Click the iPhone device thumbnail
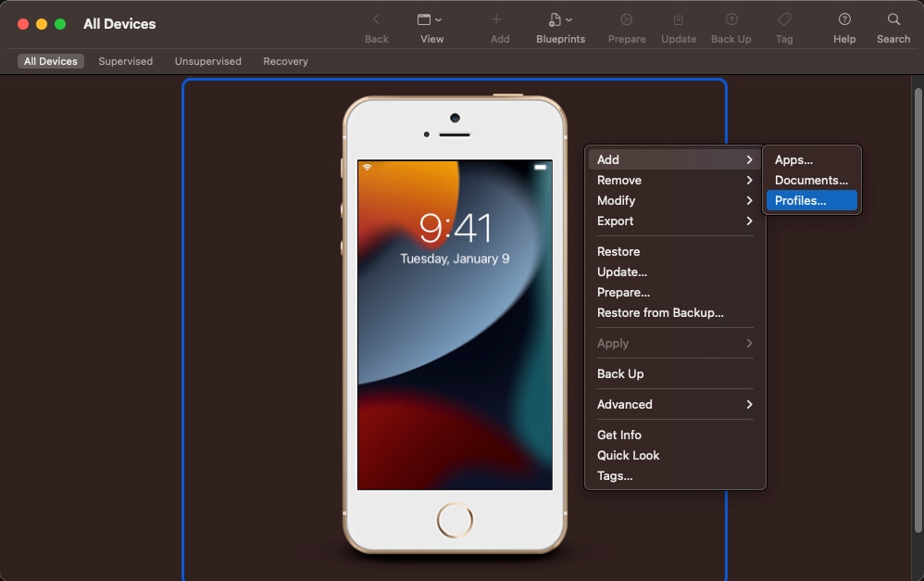This screenshot has width=924, height=581. (455, 324)
